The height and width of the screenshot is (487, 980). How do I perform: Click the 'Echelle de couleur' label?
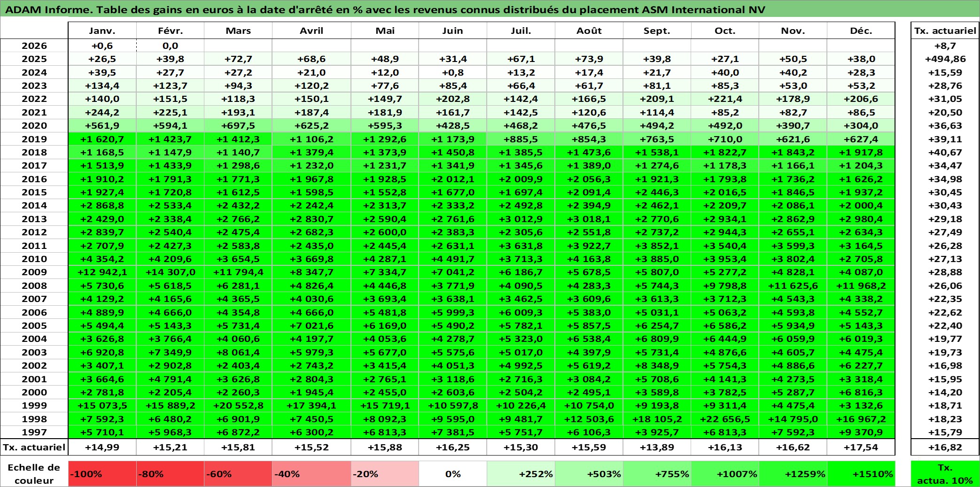pyautogui.click(x=34, y=474)
